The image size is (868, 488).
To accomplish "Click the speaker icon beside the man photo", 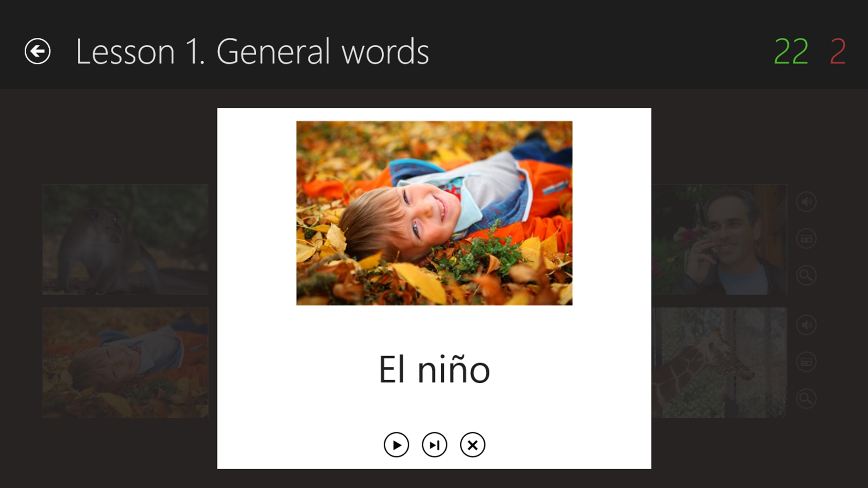I will [x=806, y=202].
